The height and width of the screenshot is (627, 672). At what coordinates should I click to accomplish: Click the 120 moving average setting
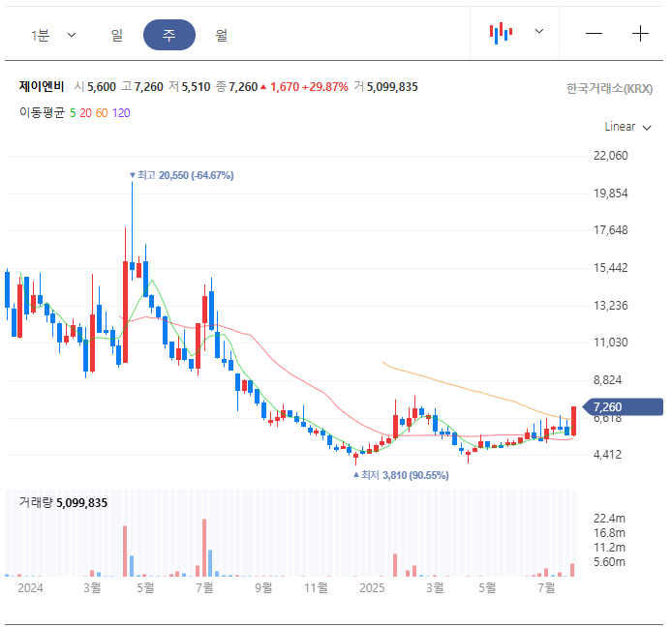click(121, 113)
